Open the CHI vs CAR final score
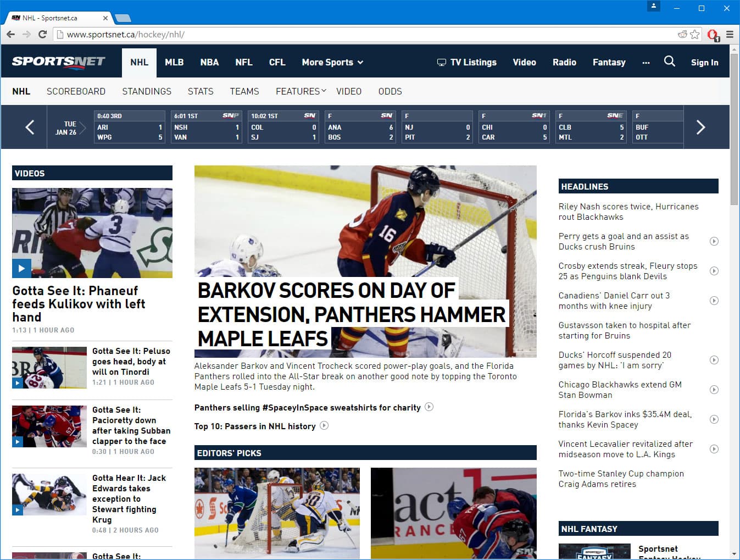Screen dimensions: 740x560 514,127
